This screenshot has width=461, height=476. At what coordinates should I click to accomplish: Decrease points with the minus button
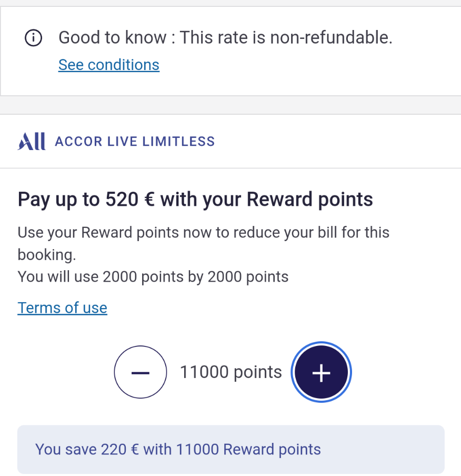[141, 372]
